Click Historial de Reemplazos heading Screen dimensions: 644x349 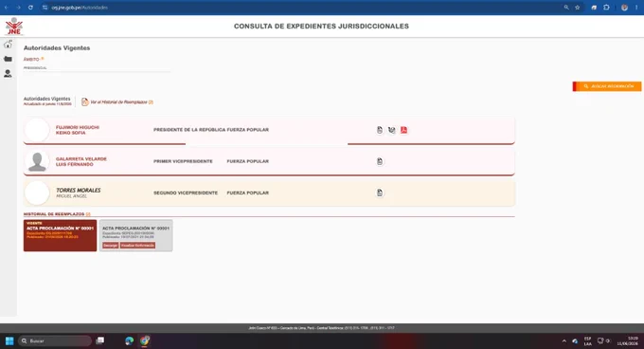click(x=54, y=214)
